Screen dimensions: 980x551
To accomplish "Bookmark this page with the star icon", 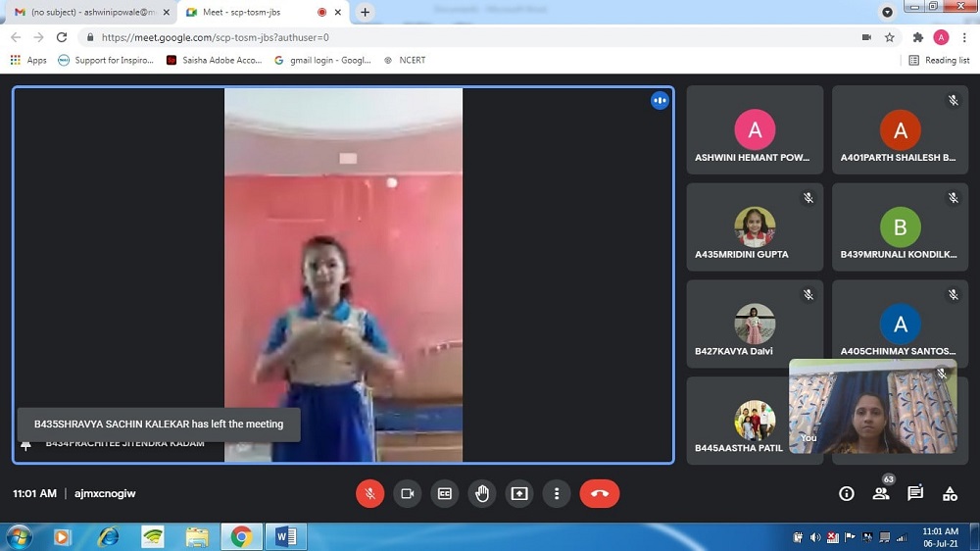I will 890,37.
